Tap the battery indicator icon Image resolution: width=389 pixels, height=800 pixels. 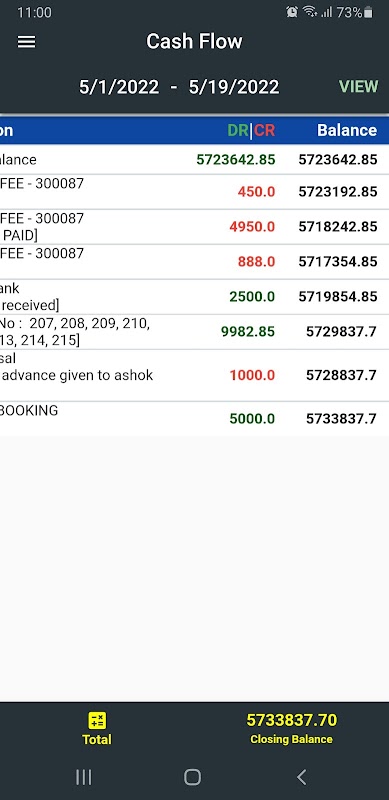[x=369, y=13]
